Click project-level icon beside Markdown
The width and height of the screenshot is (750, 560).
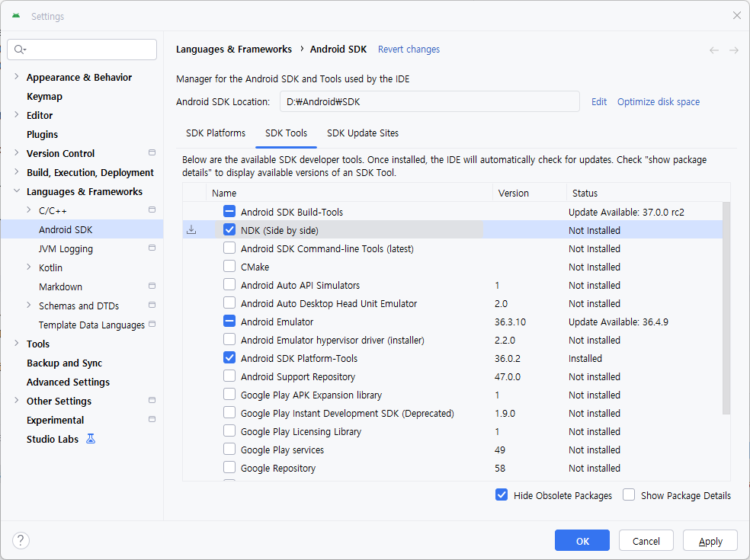(x=152, y=286)
